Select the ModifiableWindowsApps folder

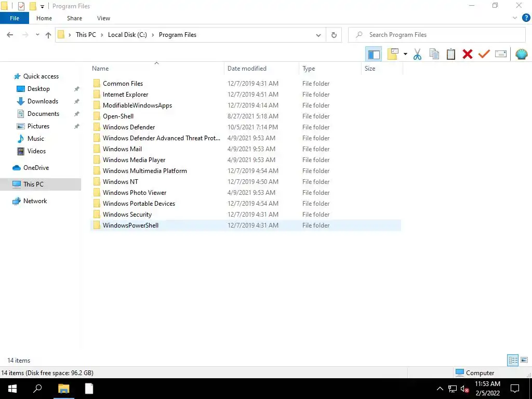(246, 105)
